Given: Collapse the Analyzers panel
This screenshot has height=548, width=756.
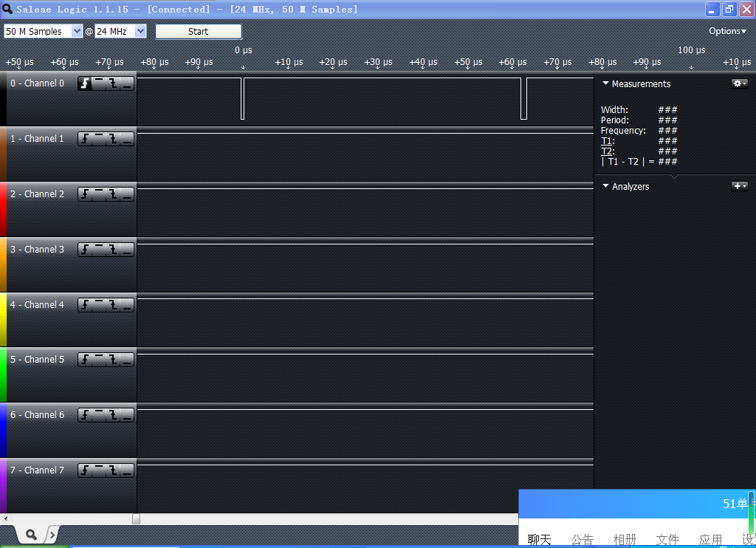Looking at the screenshot, I should point(605,186).
